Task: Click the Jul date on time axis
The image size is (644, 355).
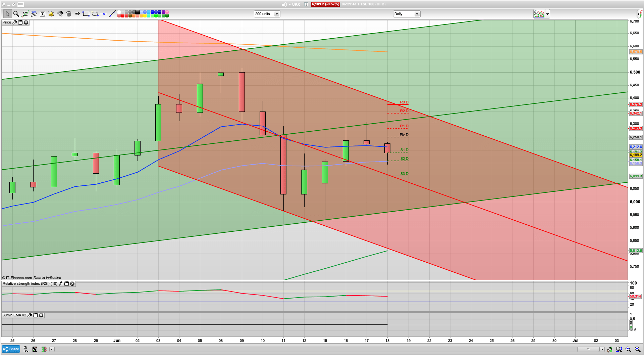Action: [x=575, y=340]
